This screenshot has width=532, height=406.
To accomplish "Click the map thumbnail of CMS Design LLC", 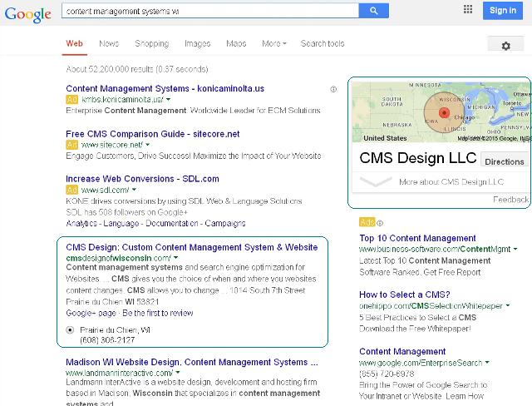I will coord(441,112).
